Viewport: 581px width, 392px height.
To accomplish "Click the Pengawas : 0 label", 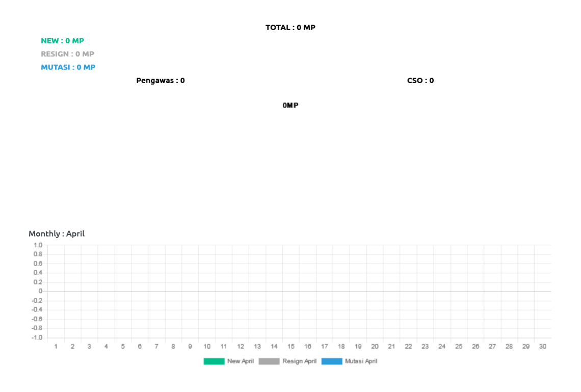I will pyautogui.click(x=161, y=81).
